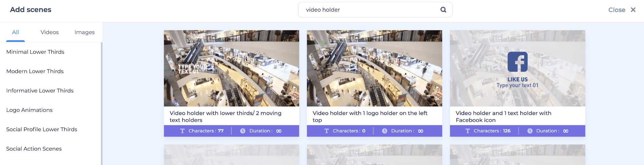Click the clock icon on first scene card
644x165 pixels.
243,131
